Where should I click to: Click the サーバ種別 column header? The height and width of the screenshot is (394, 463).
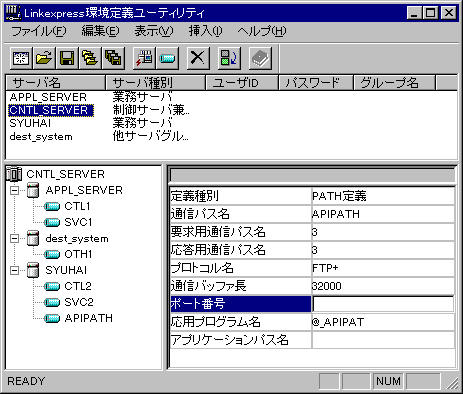(155, 82)
